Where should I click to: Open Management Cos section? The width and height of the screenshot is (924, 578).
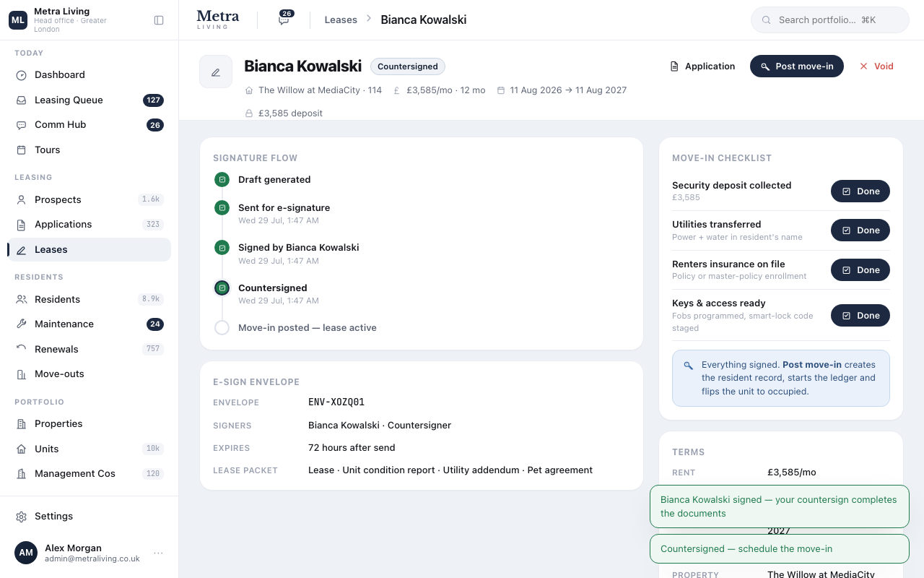point(90,474)
